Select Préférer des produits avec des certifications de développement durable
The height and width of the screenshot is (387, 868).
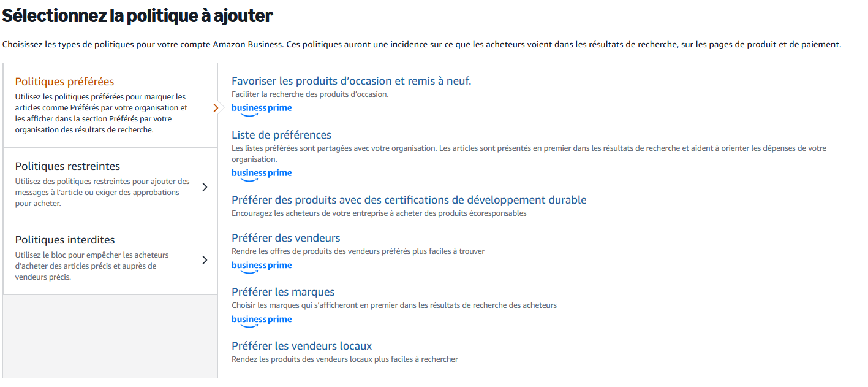(409, 199)
